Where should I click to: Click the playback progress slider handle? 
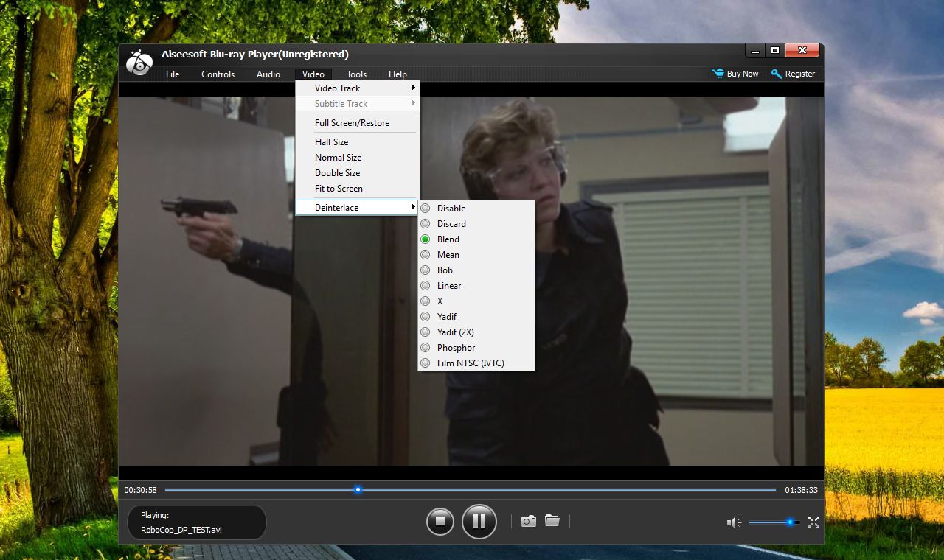[358, 489]
